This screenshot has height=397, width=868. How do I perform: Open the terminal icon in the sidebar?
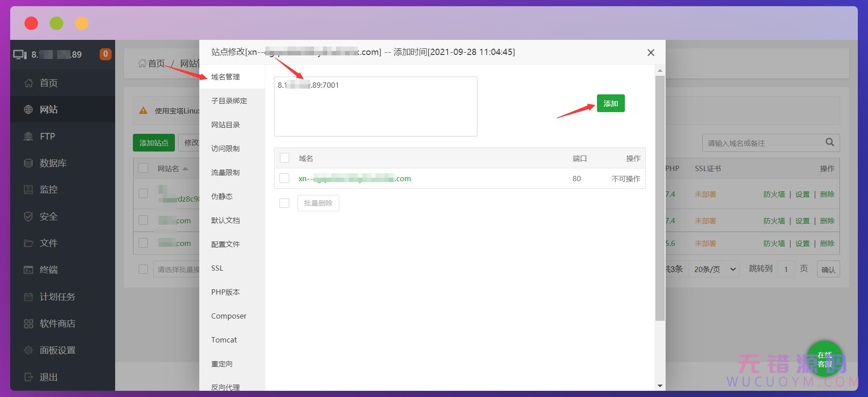[28, 270]
